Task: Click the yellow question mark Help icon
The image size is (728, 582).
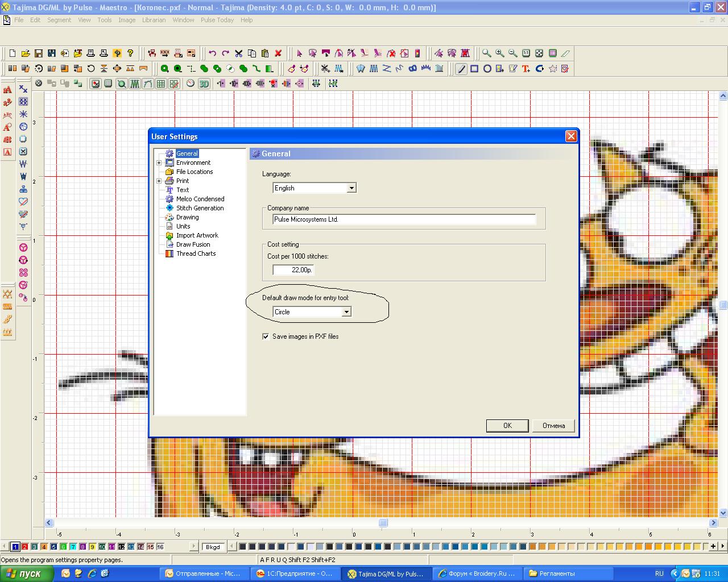Action: 130,53
